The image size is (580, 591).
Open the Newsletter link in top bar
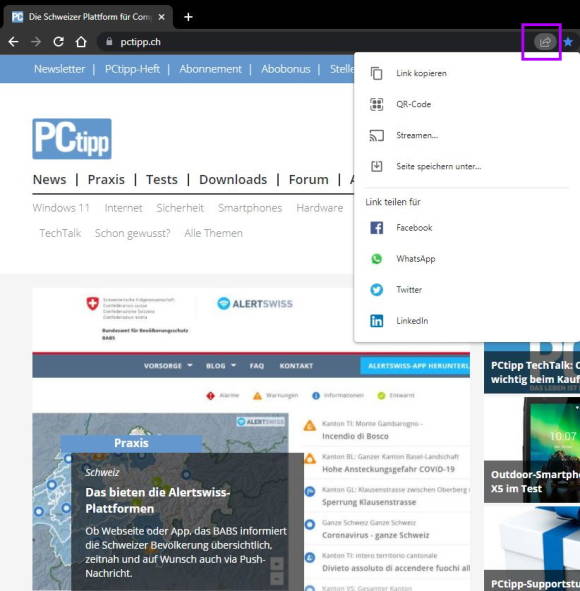60,69
